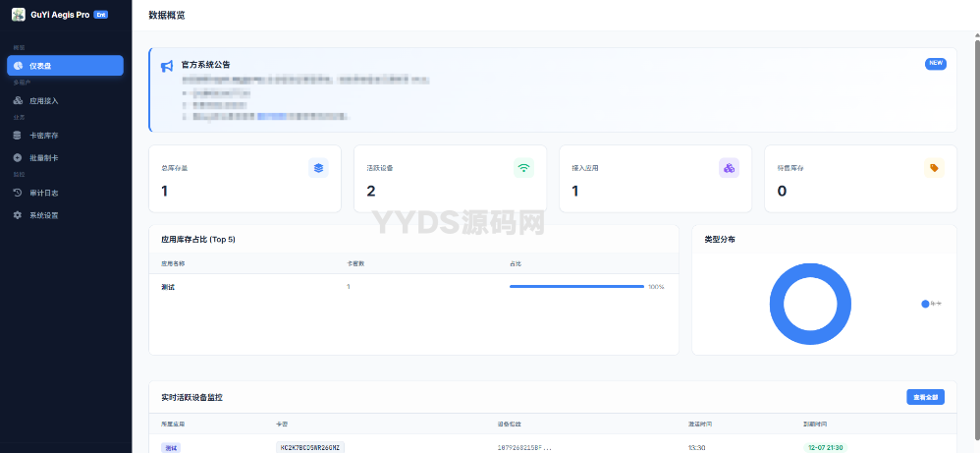Click the gear icon for 系统设置
Screen dimensions: 980x453
coord(18,215)
